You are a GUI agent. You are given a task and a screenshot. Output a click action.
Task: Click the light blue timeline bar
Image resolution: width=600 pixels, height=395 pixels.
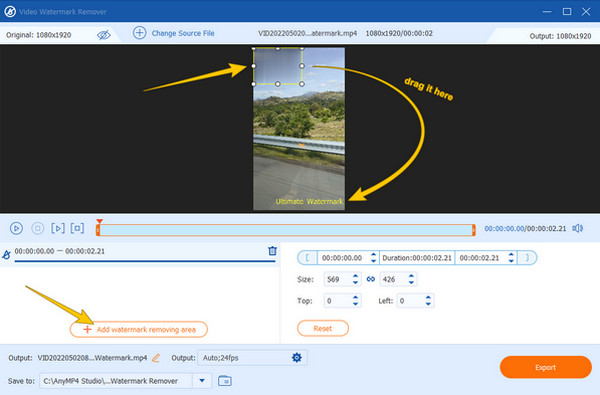(286, 230)
